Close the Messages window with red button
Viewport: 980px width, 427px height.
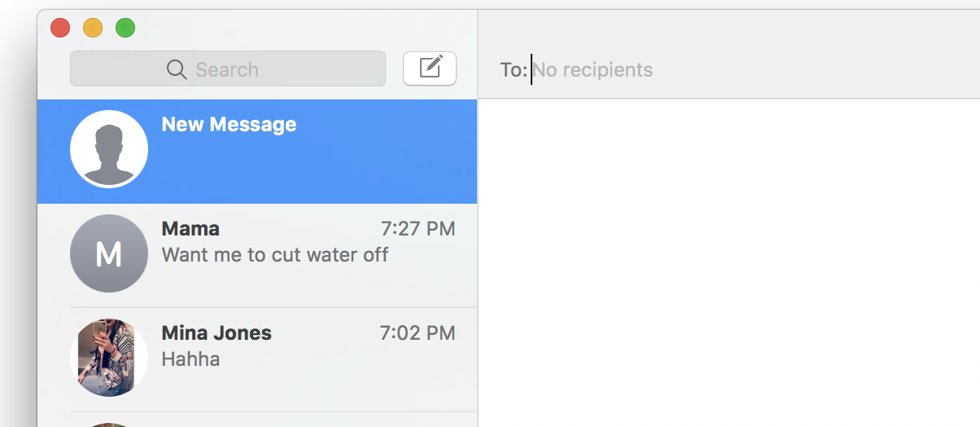[x=60, y=29]
